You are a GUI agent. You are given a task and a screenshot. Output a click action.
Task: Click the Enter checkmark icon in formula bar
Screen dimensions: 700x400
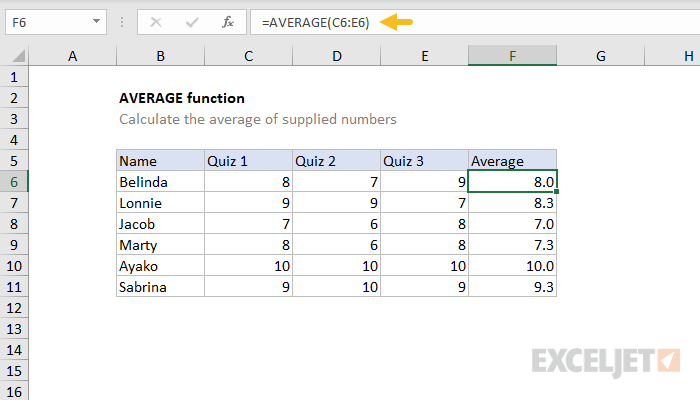(192, 21)
